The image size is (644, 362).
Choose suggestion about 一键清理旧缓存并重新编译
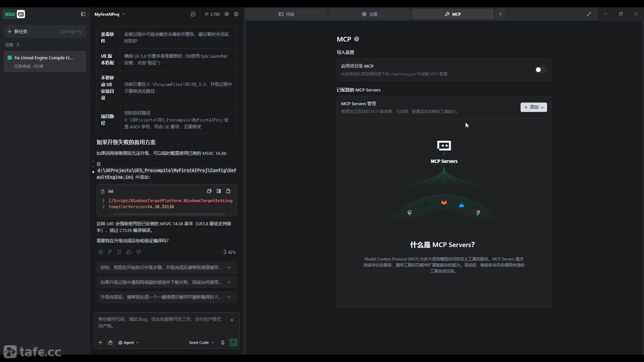pos(166,297)
